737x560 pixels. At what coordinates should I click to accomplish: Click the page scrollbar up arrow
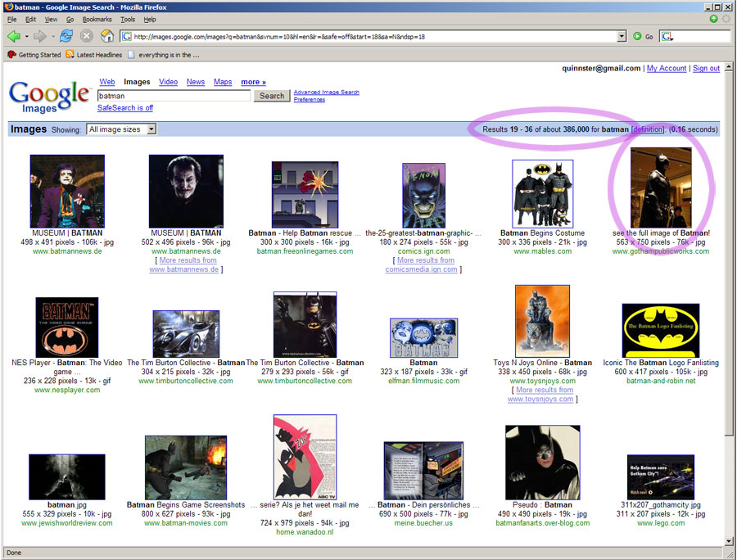pos(729,66)
